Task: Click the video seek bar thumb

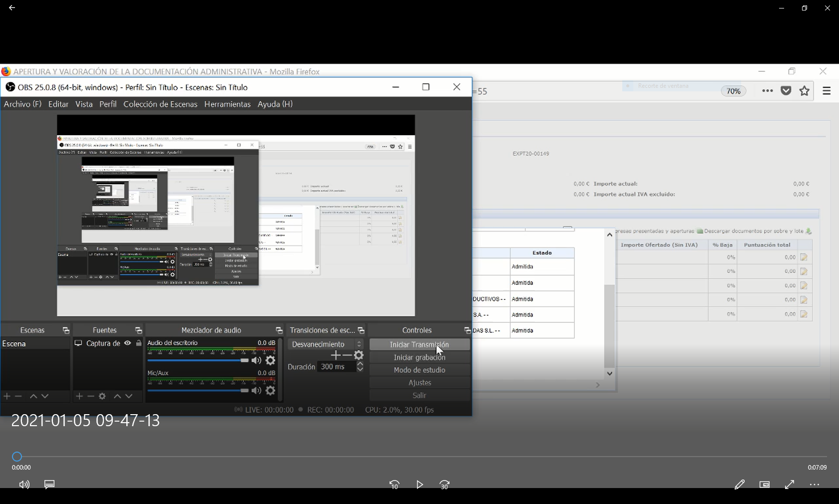Action: tap(17, 457)
